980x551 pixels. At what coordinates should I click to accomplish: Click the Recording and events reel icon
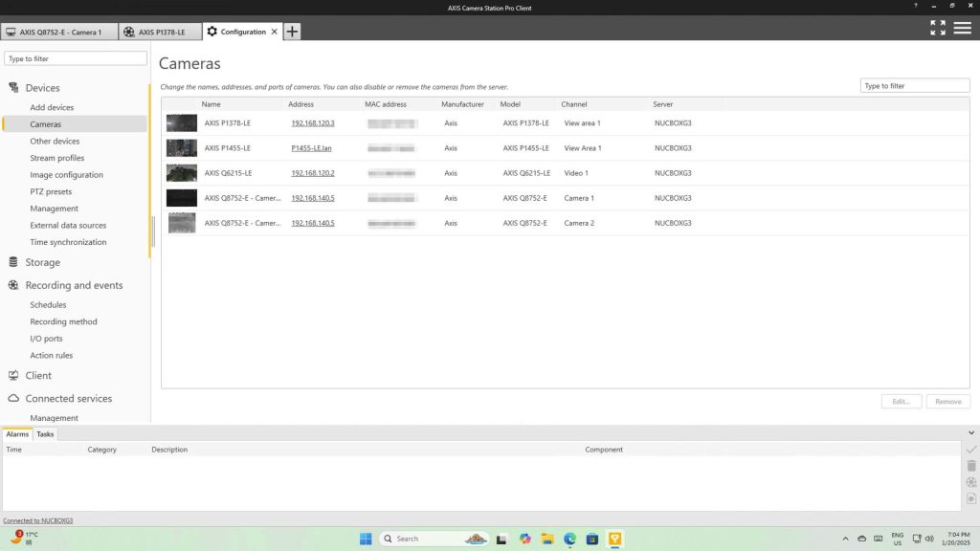pos(13,285)
